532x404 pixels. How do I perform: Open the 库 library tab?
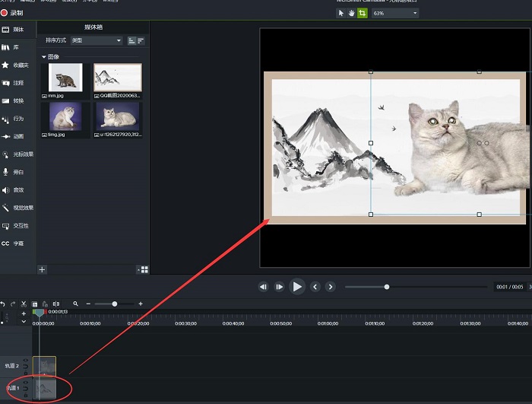[10, 47]
